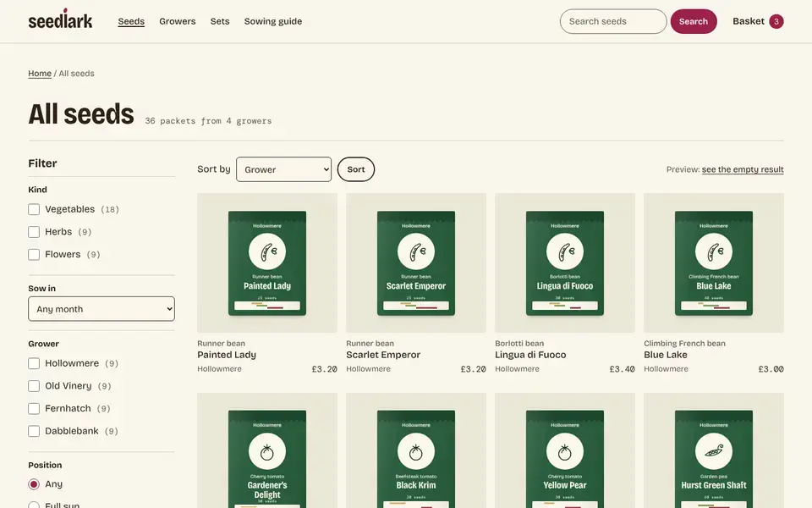Enable the Dabblebank grower checkbox

34,431
